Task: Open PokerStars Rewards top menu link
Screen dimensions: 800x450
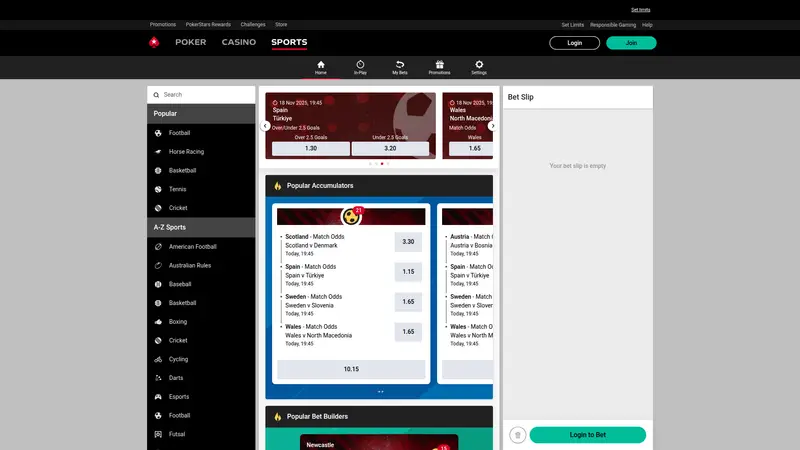Action: (x=208, y=24)
